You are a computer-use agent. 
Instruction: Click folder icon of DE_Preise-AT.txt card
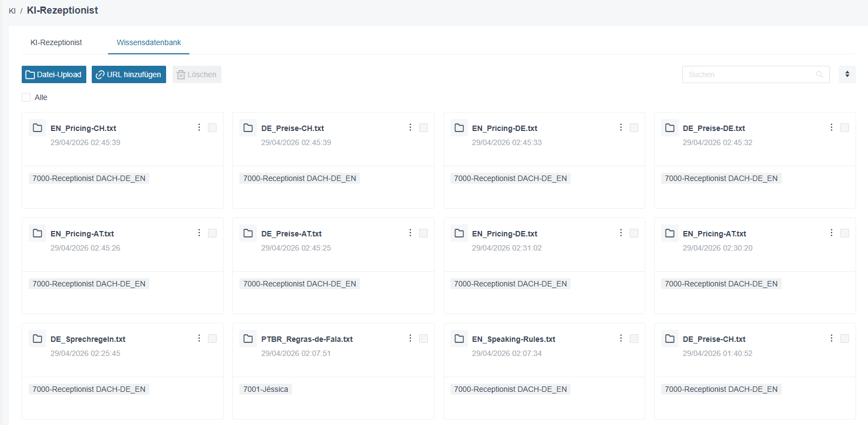tap(248, 233)
